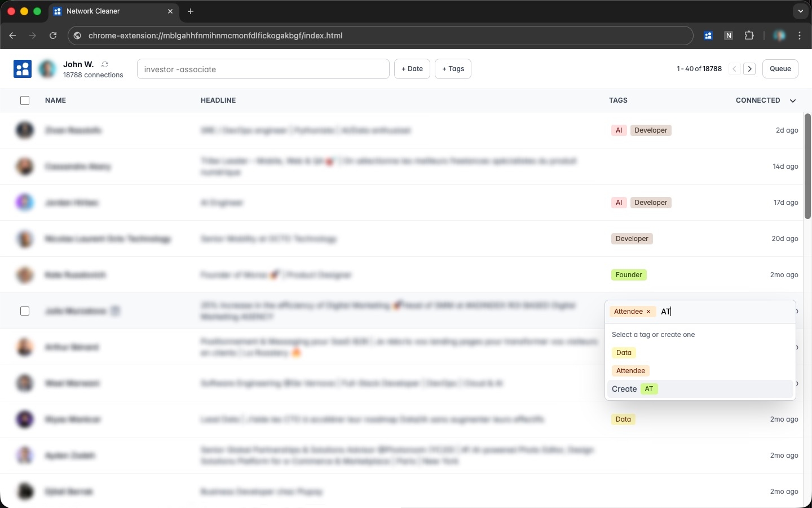This screenshot has width=812, height=508.
Task: Select all connections with the header checkbox
Action: coord(25,100)
